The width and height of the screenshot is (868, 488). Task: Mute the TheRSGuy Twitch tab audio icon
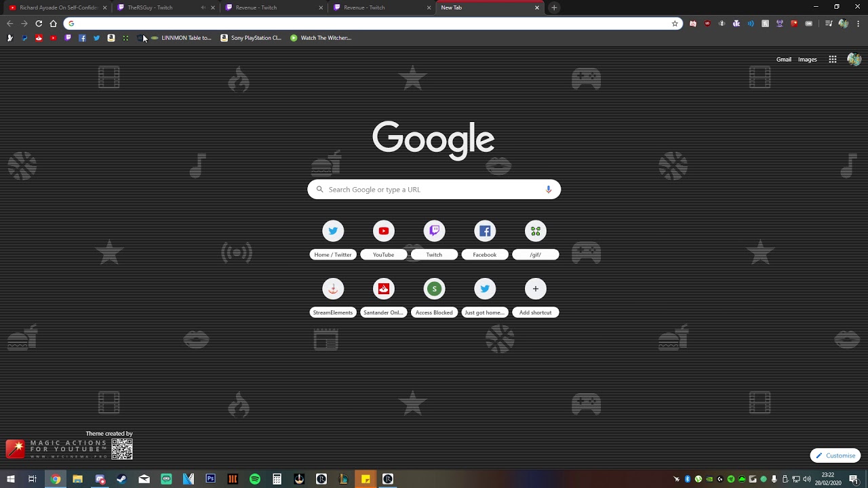pos(203,7)
